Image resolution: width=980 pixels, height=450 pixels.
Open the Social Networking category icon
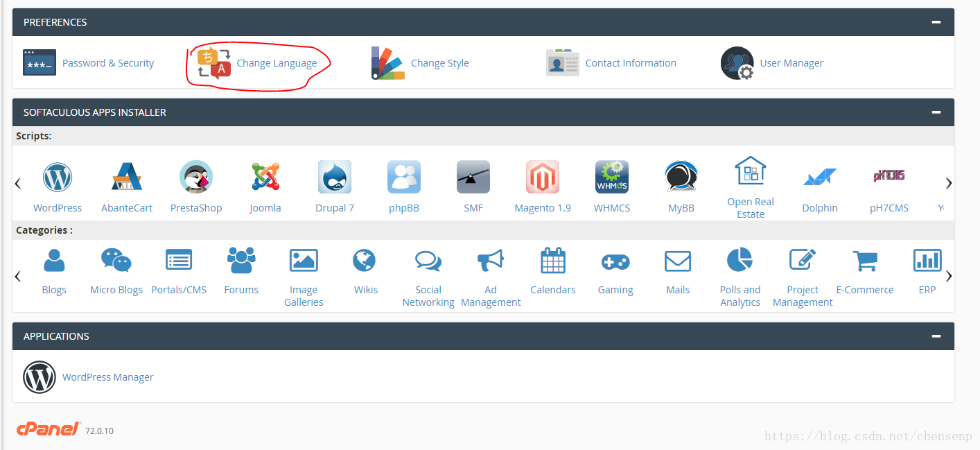428,261
